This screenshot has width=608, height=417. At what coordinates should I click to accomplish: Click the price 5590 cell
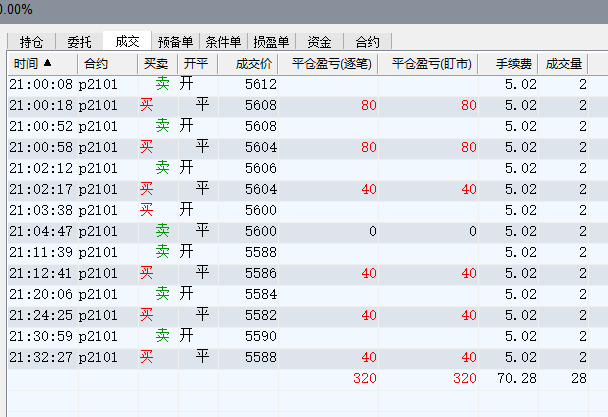pyautogui.click(x=248, y=336)
